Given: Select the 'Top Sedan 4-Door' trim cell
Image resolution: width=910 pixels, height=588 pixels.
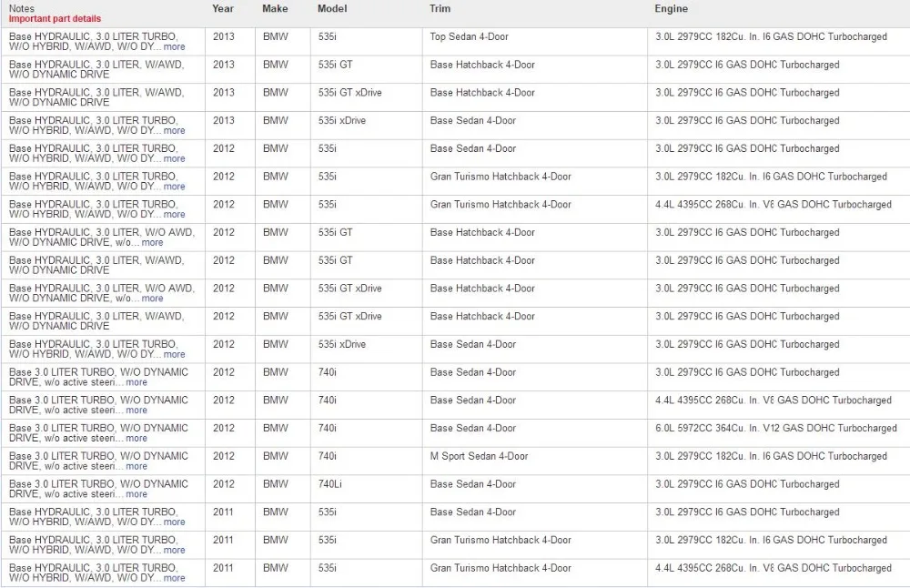Looking at the screenshot, I should [535, 42].
